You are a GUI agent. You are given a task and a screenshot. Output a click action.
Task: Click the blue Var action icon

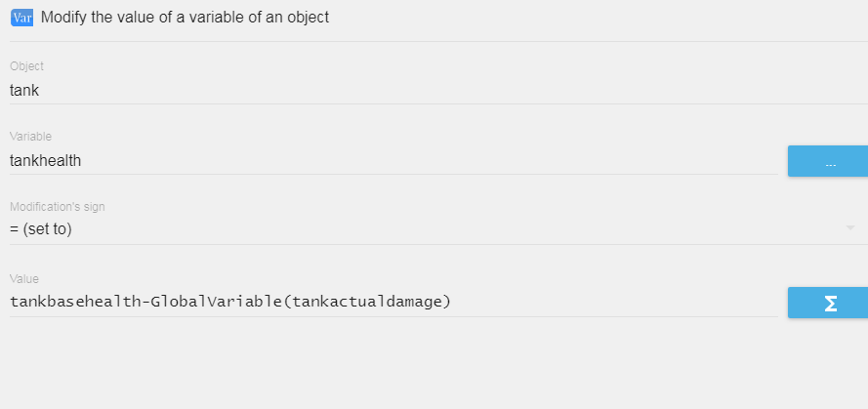tap(22, 18)
